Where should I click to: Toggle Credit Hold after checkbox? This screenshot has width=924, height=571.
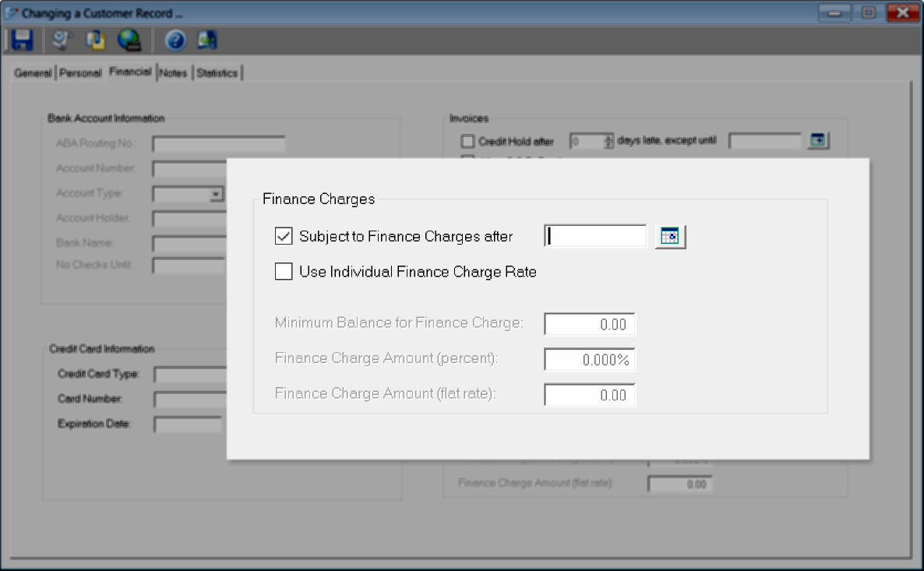tap(467, 142)
